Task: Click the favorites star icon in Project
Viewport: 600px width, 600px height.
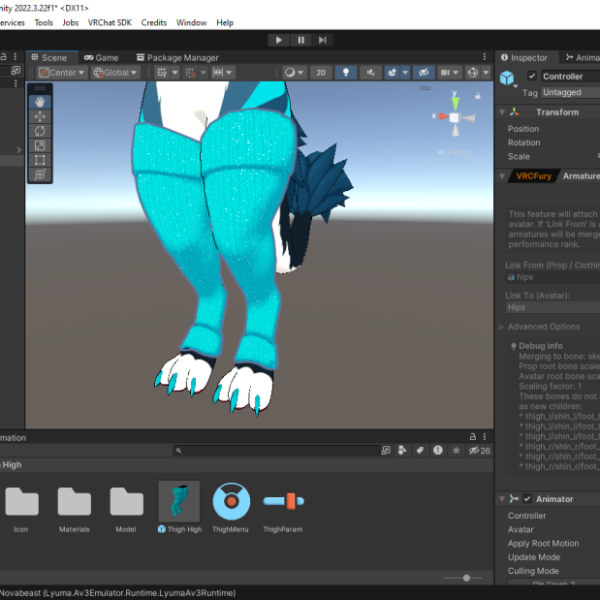Action: pos(456,450)
